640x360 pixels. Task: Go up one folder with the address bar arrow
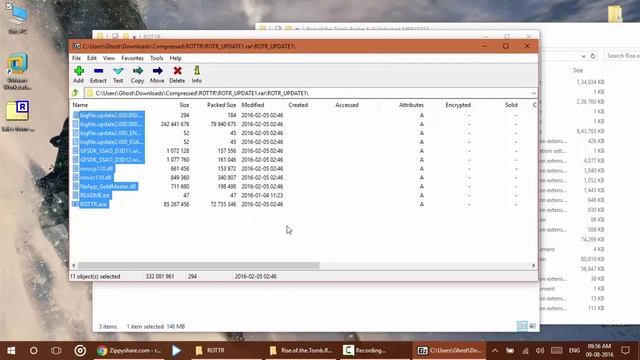coord(76,93)
